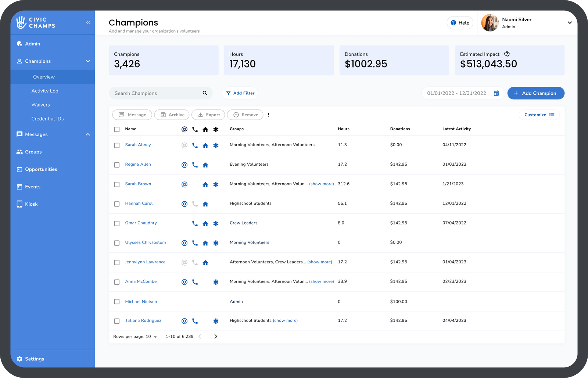Show more groups for Tatiana Rodriguez
Screen dimensions: 588x378
pos(285,320)
